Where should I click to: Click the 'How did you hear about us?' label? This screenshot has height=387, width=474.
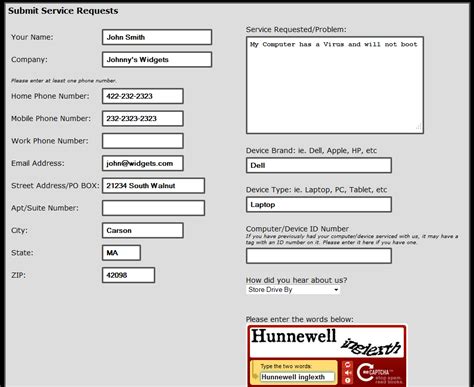click(x=296, y=280)
